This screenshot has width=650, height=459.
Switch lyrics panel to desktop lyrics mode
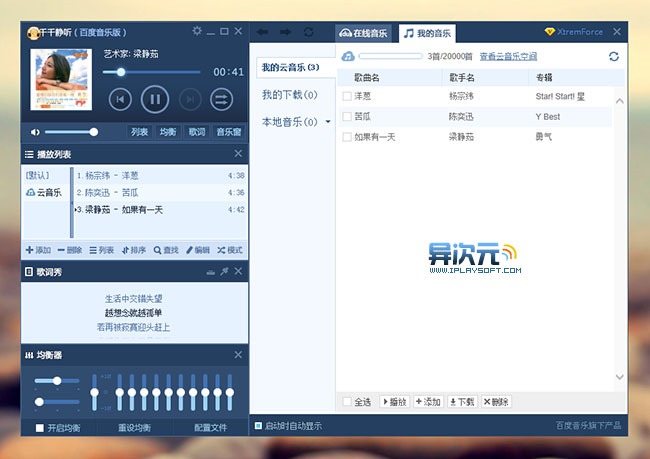coord(211,272)
